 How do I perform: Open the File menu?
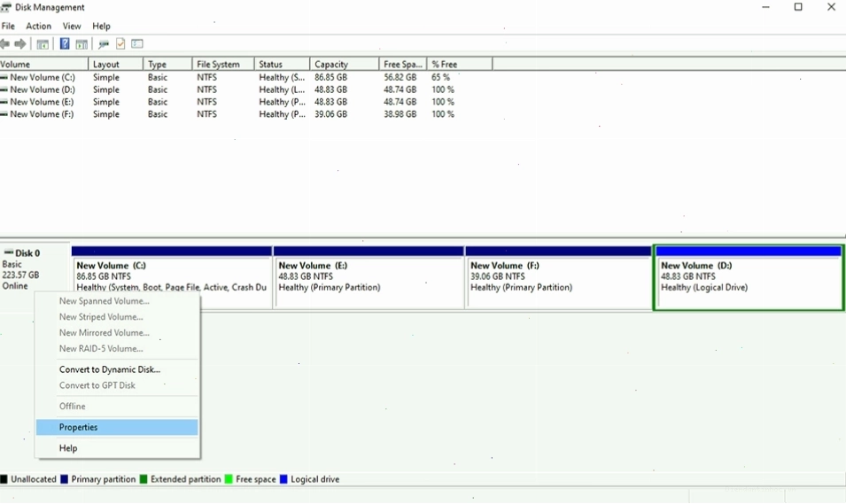pyautogui.click(x=8, y=26)
